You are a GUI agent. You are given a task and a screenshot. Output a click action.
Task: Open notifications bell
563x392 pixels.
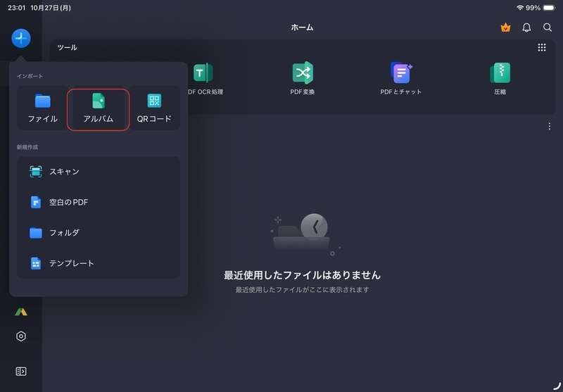tap(526, 27)
